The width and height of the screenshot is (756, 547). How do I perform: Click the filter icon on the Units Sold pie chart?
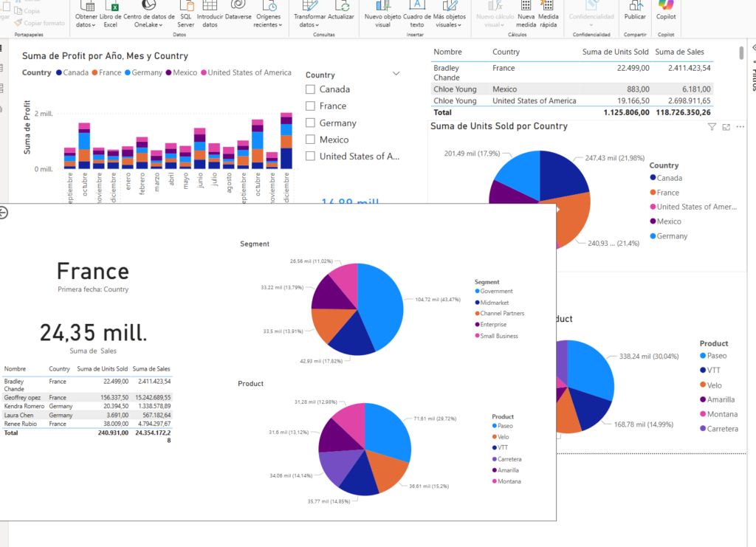pos(712,127)
